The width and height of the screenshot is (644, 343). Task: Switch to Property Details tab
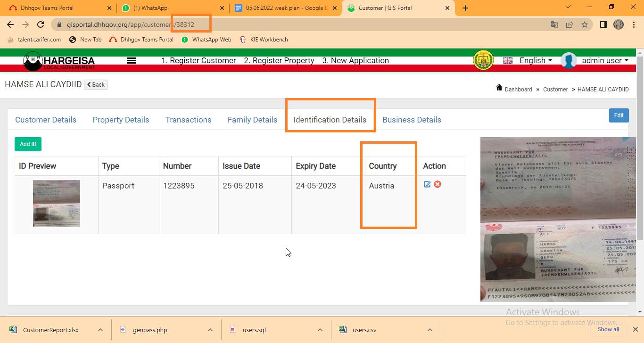121,120
